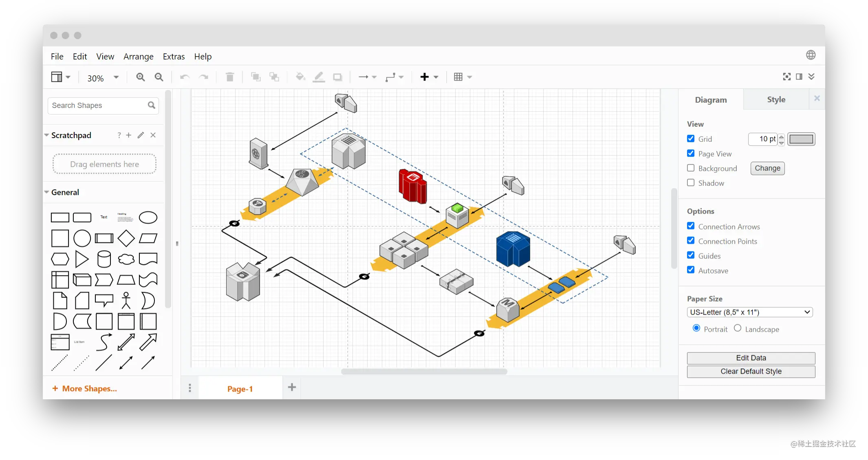The image size is (868, 460).
Task: Click the fullscreen icon in toolbar
Action: click(787, 77)
